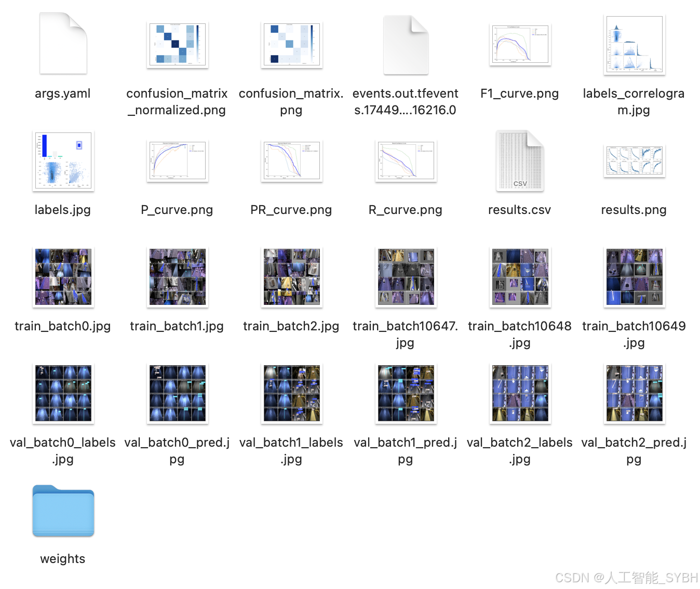Viewport: 700px width, 589px height.
Task: Click the val_batch1_pred.jpg file name
Action: pos(406,451)
